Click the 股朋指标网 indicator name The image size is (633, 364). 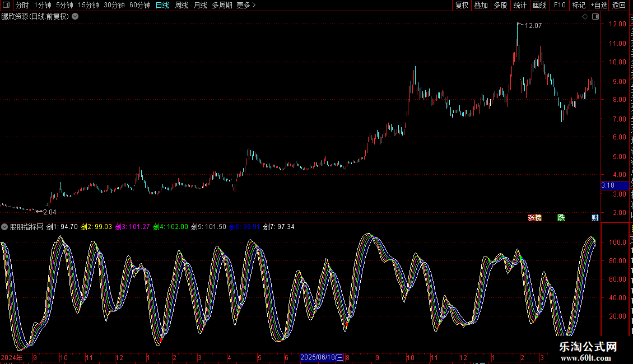(27, 227)
